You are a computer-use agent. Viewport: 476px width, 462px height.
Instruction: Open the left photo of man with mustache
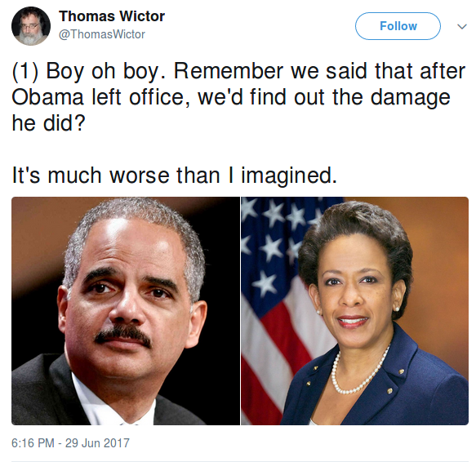pyautogui.click(x=126, y=311)
